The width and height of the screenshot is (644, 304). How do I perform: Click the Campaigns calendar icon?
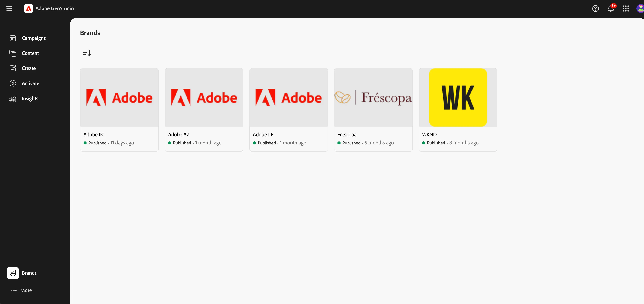13,38
